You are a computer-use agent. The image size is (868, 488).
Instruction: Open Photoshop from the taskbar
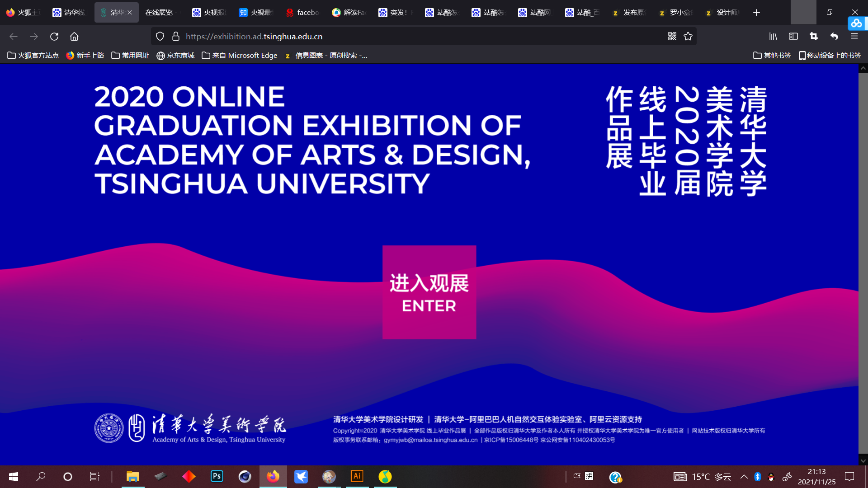(x=217, y=476)
